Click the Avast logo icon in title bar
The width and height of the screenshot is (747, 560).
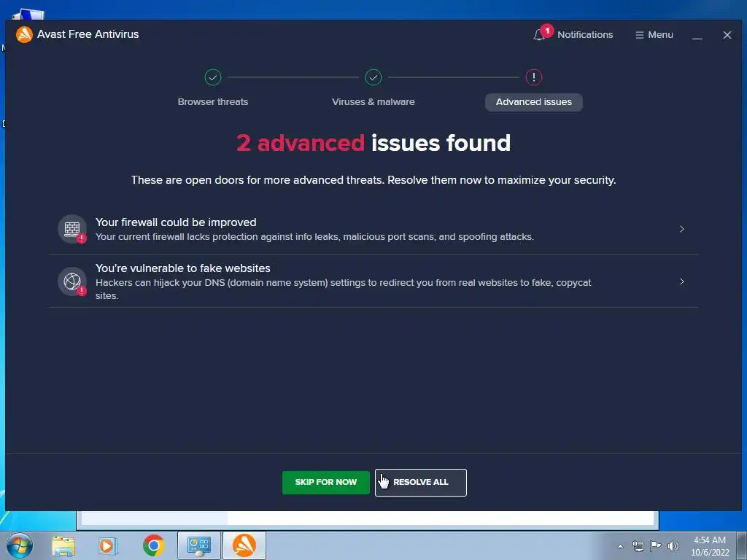(24, 34)
